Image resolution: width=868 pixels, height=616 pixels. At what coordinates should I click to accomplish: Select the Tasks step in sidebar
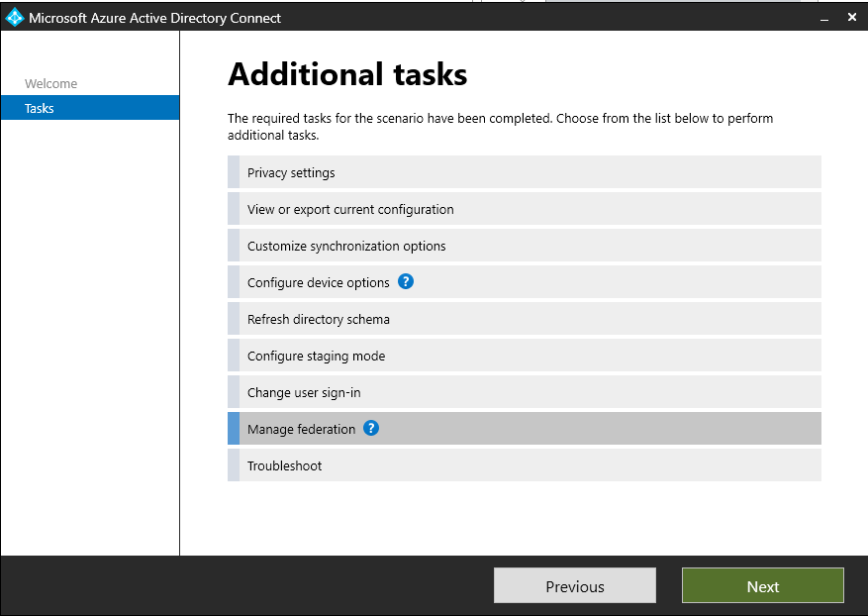(x=40, y=108)
